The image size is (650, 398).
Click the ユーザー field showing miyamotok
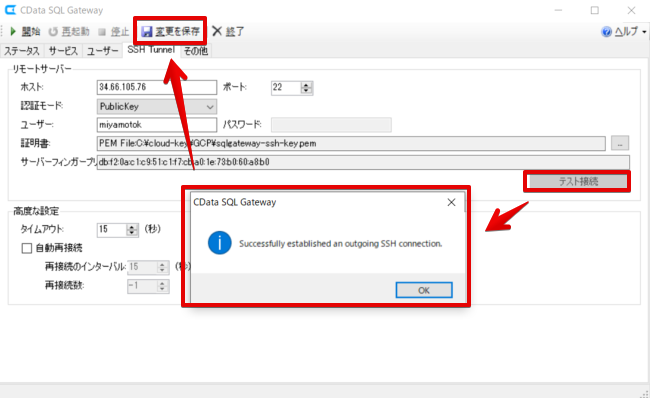coord(157,125)
